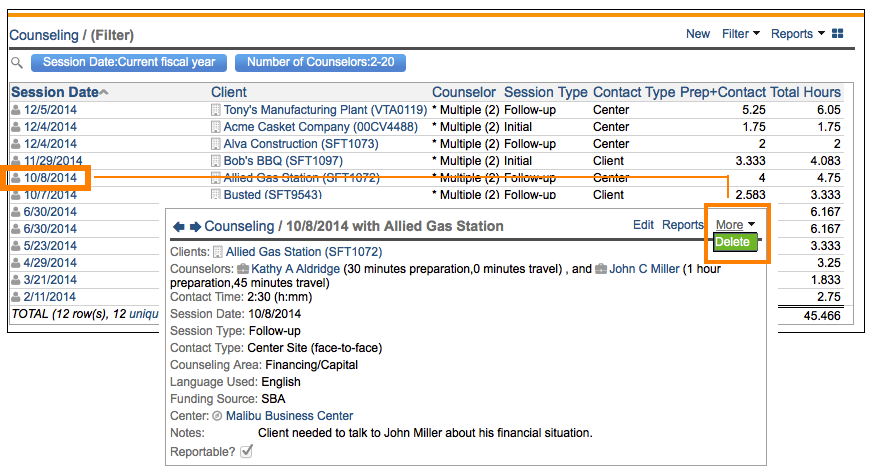Image resolution: width=870 pixels, height=475 pixels.
Task: Click the grid view icon next to Reports
Action: [838, 34]
